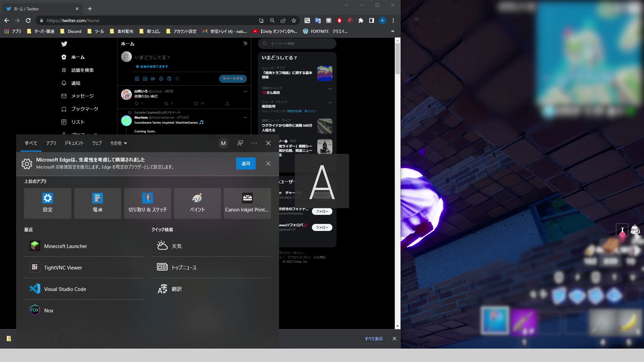Switch to the ホーム / Twitter browser tab
Screen dimensions: 644x362
click(x=42, y=9)
